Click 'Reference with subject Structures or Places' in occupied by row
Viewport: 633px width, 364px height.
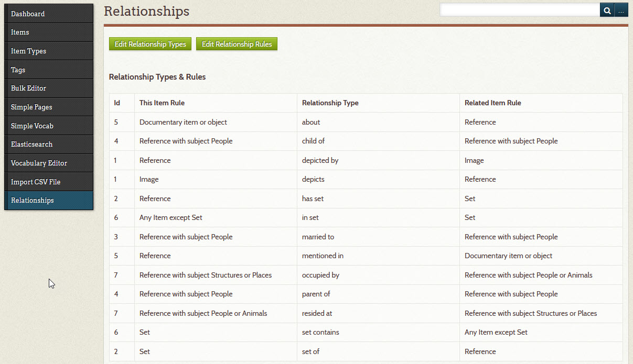tap(206, 275)
